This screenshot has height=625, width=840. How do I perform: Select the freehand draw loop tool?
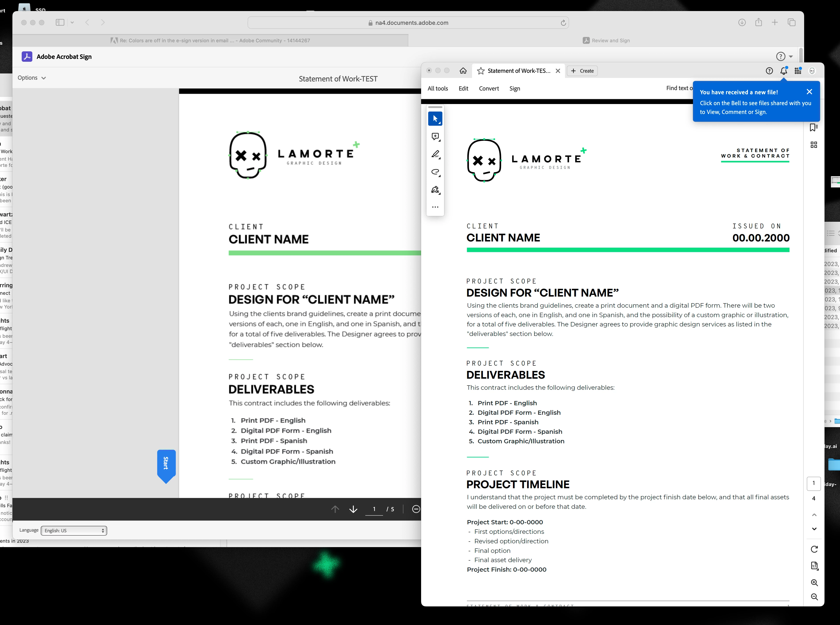tap(435, 172)
